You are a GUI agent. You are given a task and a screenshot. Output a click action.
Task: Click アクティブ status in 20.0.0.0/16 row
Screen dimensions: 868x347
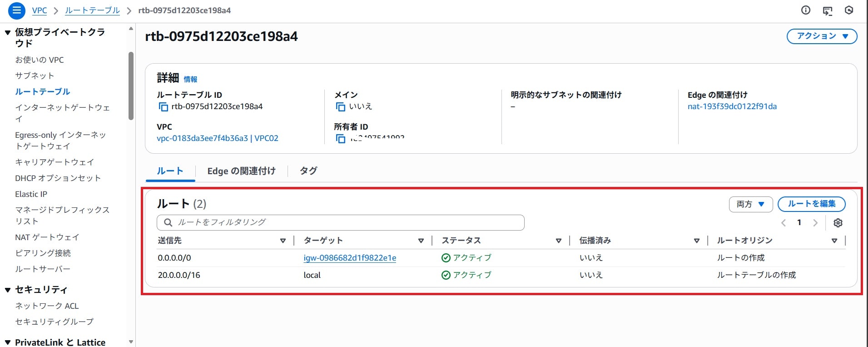point(466,275)
